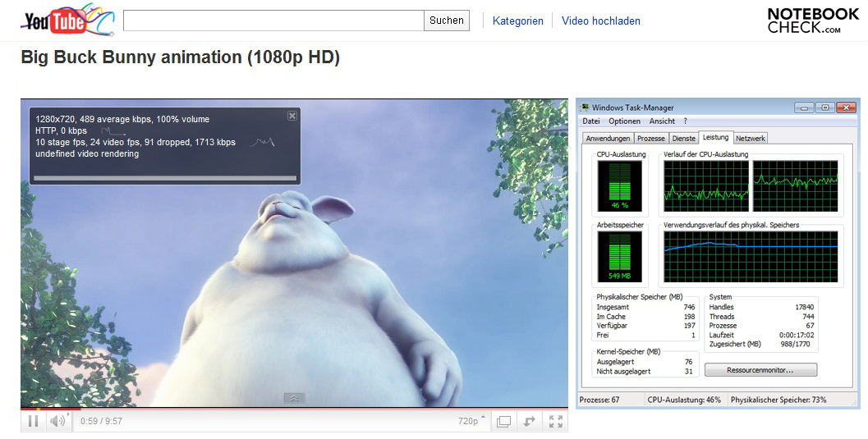This screenshot has height=439, width=868.
Task: Enter fullscreen with the expand icon
Action: pos(556,422)
